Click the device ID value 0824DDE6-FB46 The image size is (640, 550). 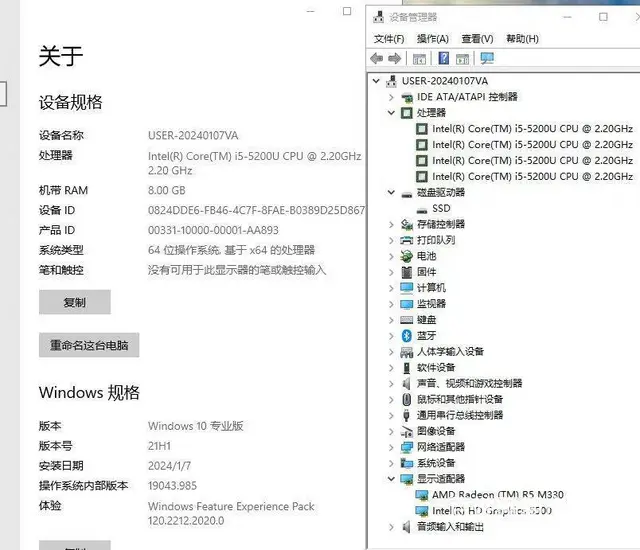click(x=256, y=210)
